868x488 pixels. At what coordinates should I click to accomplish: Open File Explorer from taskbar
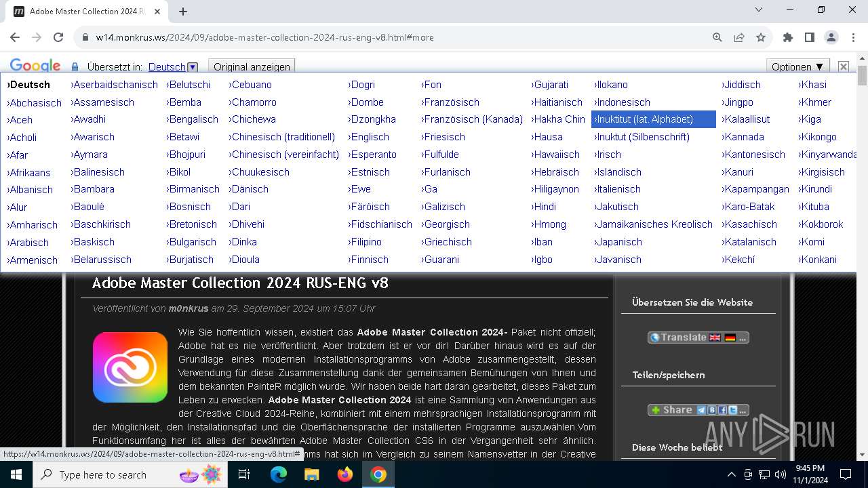pyautogui.click(x=311, y=474)
